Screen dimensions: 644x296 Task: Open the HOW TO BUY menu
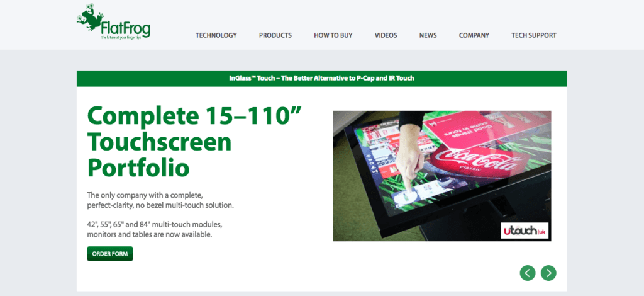pos(333,35)
